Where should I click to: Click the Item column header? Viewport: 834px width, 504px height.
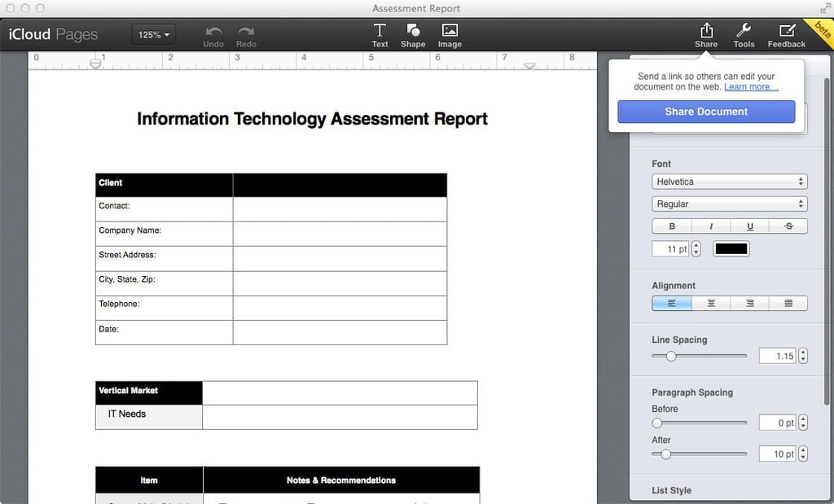tap(149, 480)
